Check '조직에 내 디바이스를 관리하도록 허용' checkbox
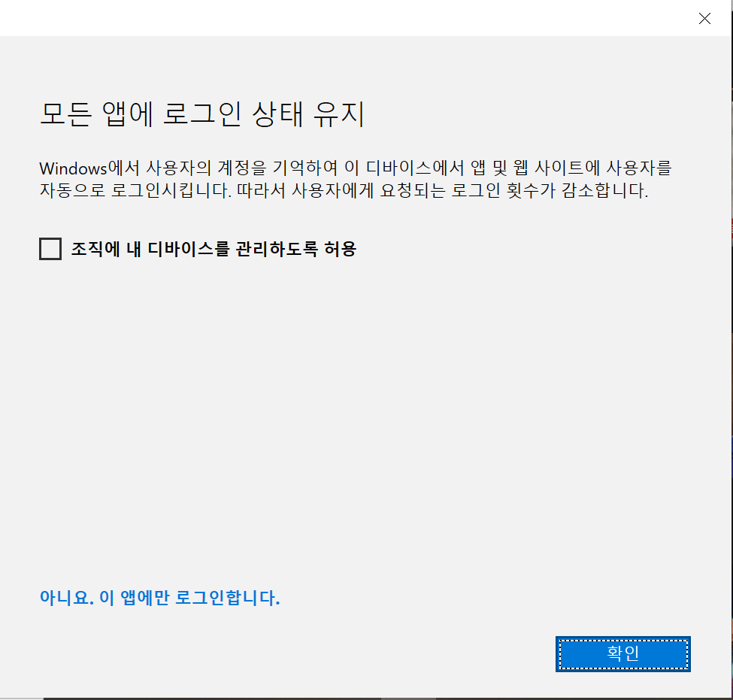Viewport: 733px width, 700px height. coord(50,249)
